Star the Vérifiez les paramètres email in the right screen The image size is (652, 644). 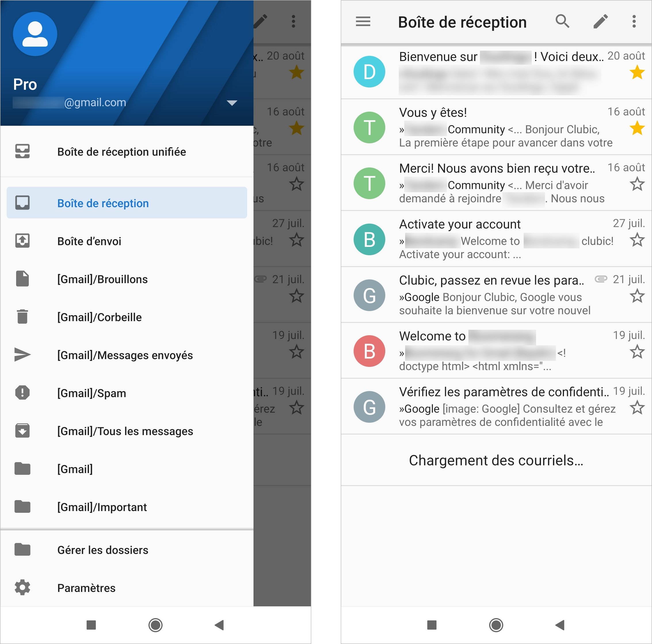pyautogui.click(x=637, y=408)
